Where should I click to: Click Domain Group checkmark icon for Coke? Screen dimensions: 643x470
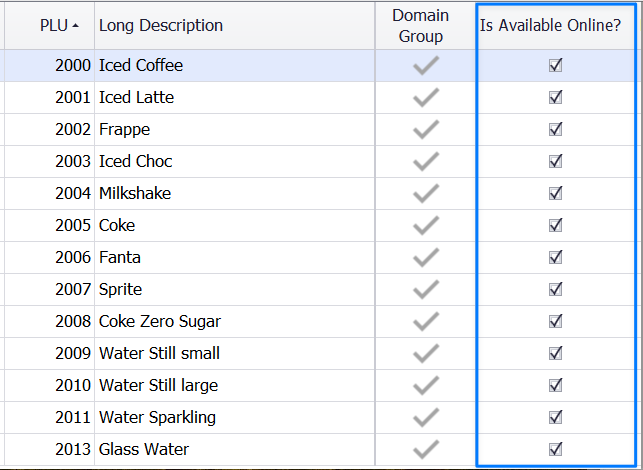click(426, 226)
